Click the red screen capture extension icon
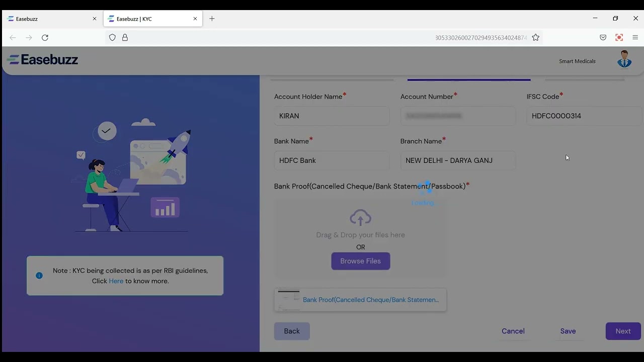The height and width of the screenshot is (362, 644). pos(619,38)
